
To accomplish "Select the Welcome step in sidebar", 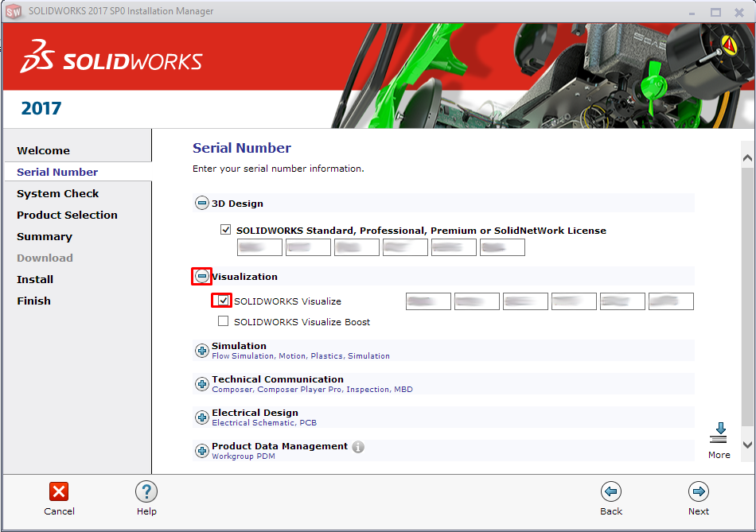I will click(x=44, y=150).
